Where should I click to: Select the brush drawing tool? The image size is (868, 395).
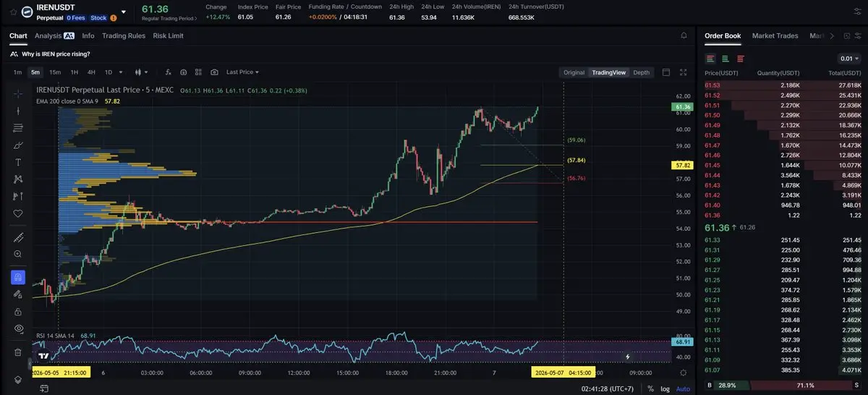[x=18, y=145]
